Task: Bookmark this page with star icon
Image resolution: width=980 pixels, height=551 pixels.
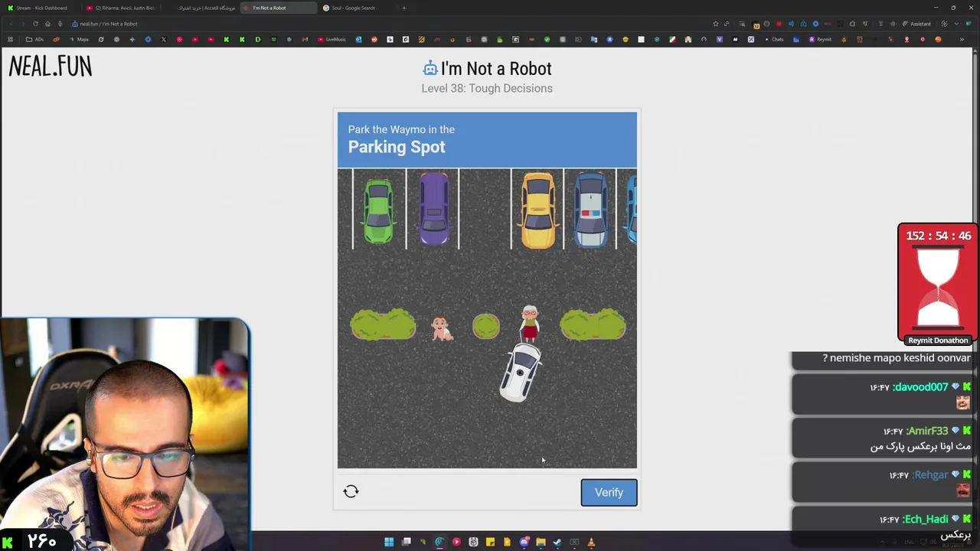Action: tap(716, 24)
